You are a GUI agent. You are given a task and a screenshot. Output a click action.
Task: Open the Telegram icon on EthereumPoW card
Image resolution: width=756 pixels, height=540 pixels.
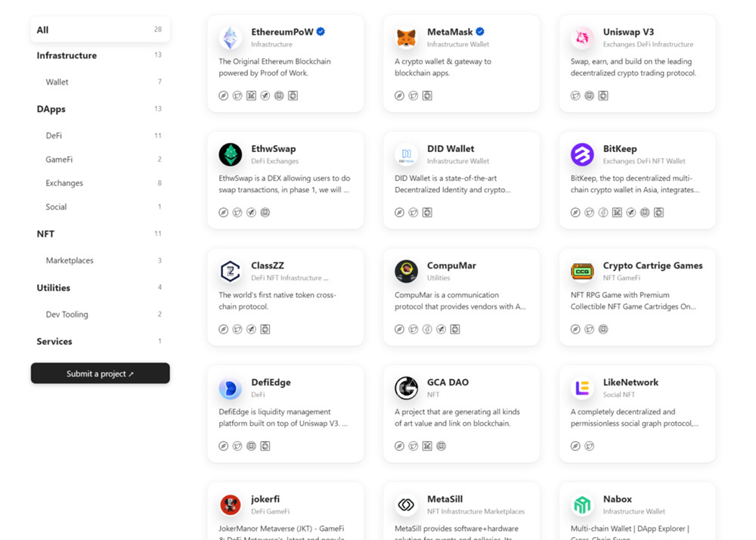tap(265, 95)
